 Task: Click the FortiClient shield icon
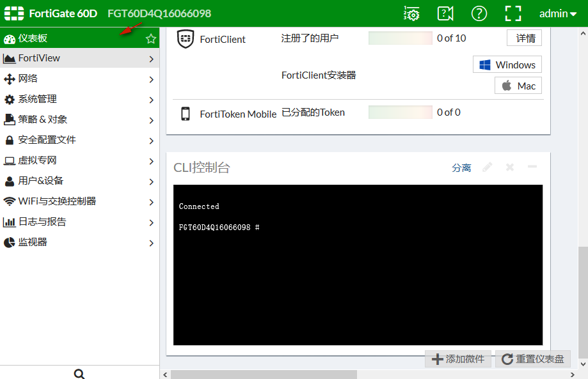coord(186,38)
